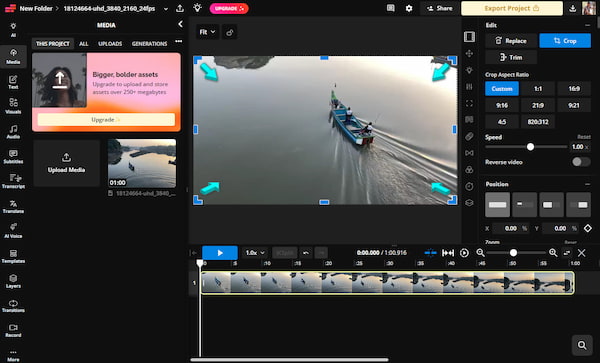Collapse the Media panel with the chevron
Image resolution: width=600 pixels, height=363 pixels.
click(x=180, y=24)
